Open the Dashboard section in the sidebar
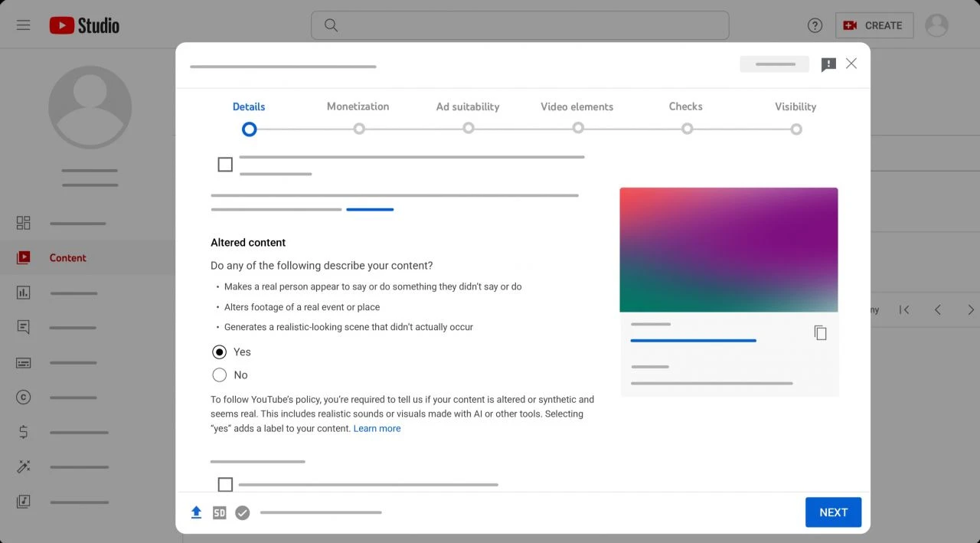 pos(23,223)
